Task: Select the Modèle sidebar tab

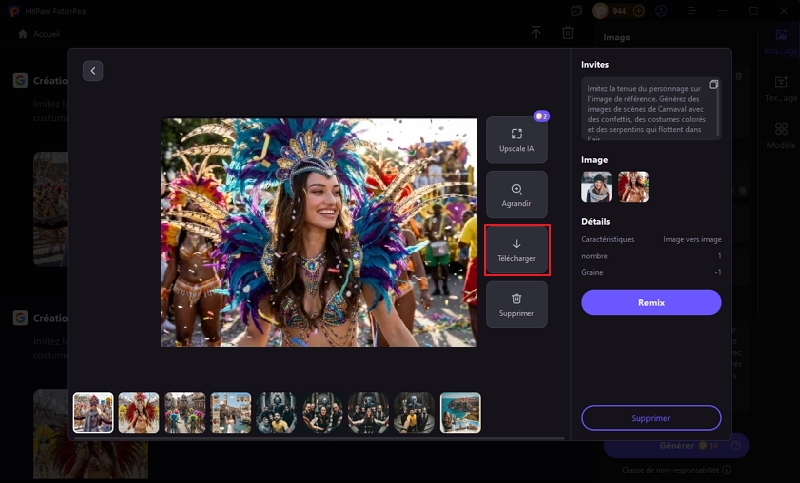Action: pos(781,136)
